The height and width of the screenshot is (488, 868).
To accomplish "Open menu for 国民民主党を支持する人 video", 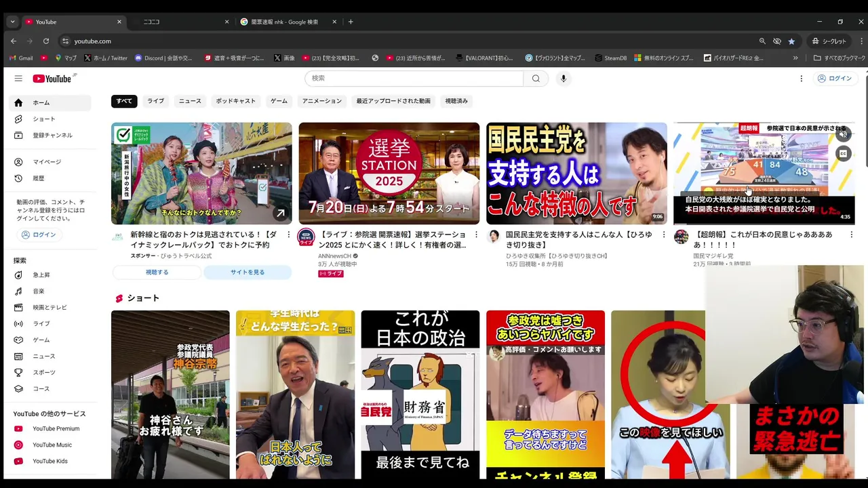I will (x=663, y=235).
